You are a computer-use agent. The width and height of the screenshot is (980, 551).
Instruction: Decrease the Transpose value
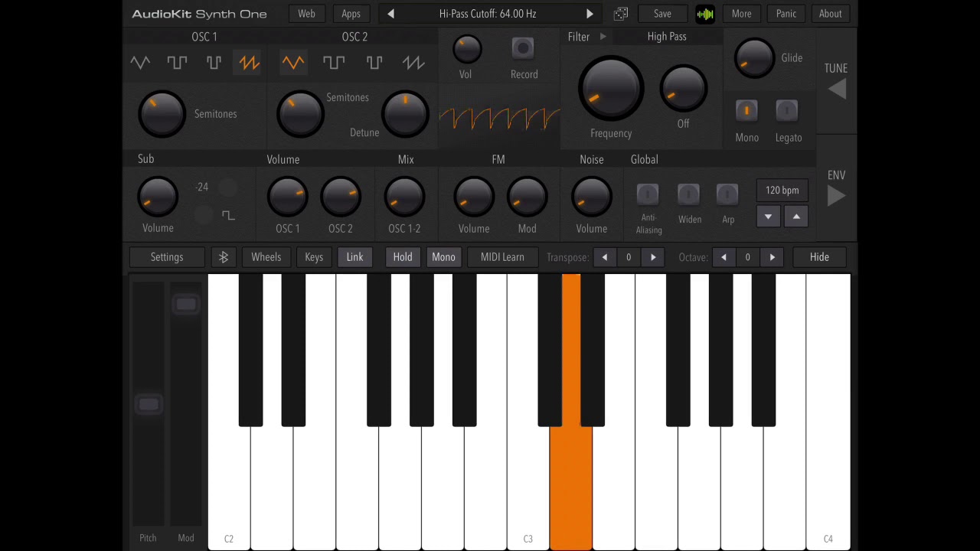[x=605, y=257]
